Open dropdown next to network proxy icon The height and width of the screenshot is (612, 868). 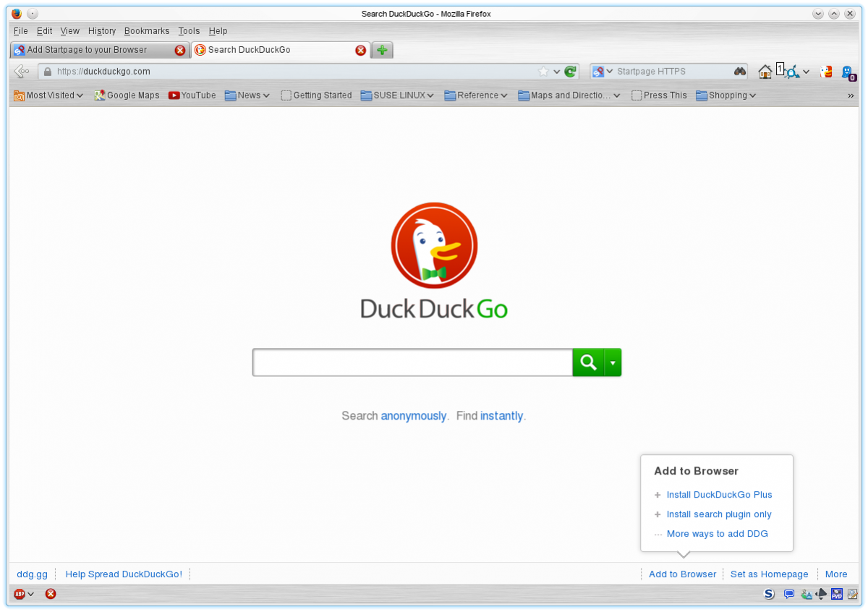pos(806,72)
